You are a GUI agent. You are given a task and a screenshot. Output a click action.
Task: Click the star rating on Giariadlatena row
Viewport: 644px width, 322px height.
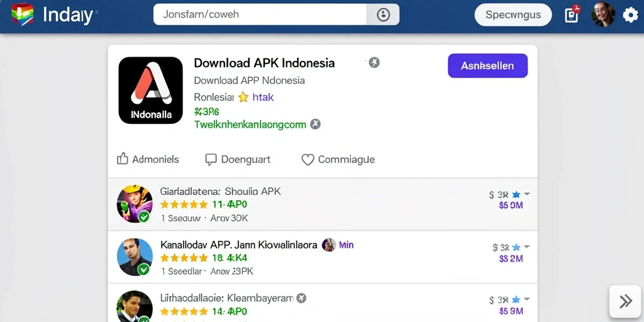184,204
